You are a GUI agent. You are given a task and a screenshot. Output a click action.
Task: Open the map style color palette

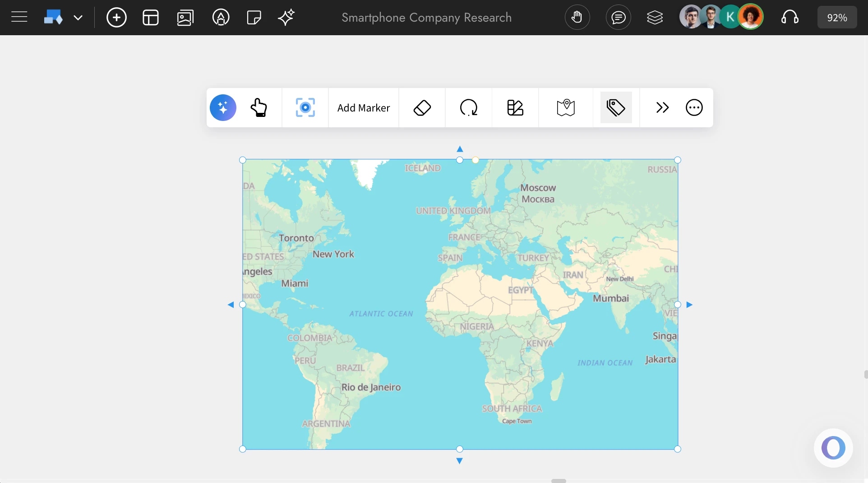click(x=515, y=107)
